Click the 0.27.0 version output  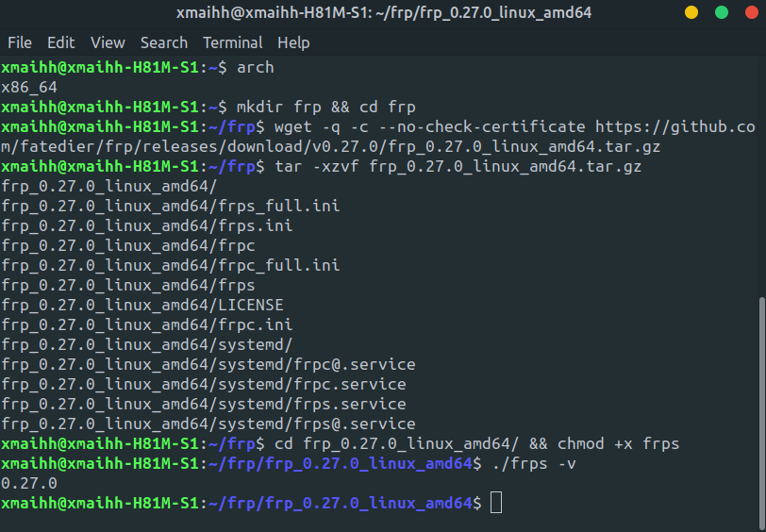coord(28,483)
